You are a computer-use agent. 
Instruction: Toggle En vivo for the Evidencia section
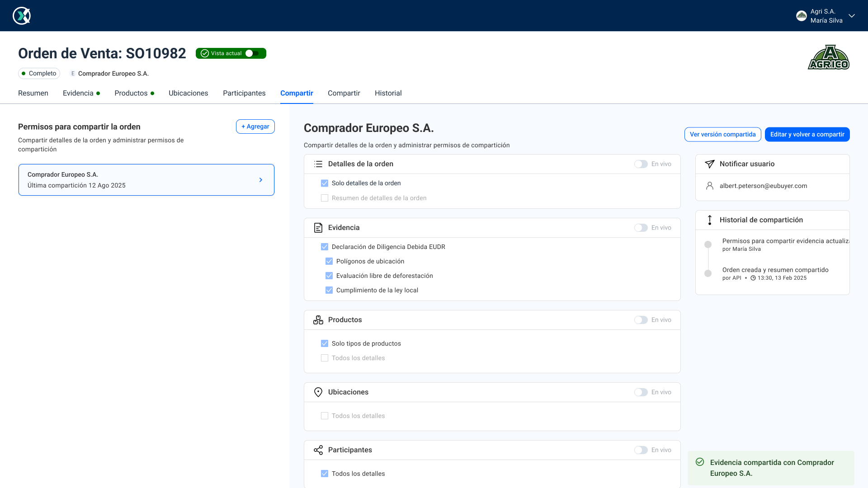641,228
